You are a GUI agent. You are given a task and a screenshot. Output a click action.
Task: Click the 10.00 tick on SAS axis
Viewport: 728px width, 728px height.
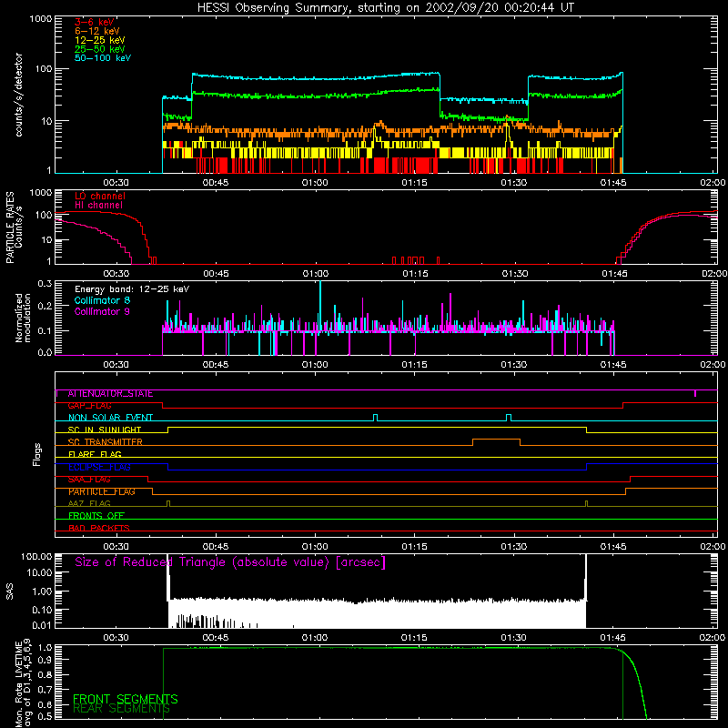(x=38, y=572)
